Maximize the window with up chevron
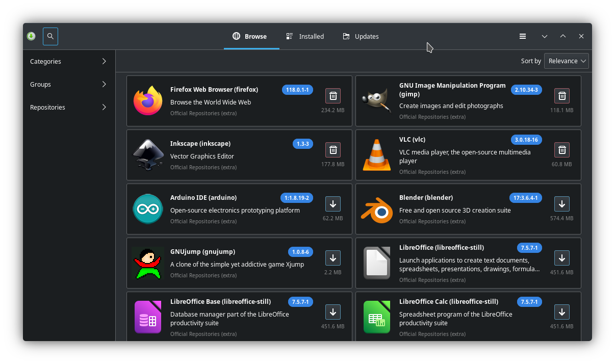 click(563, 36)
